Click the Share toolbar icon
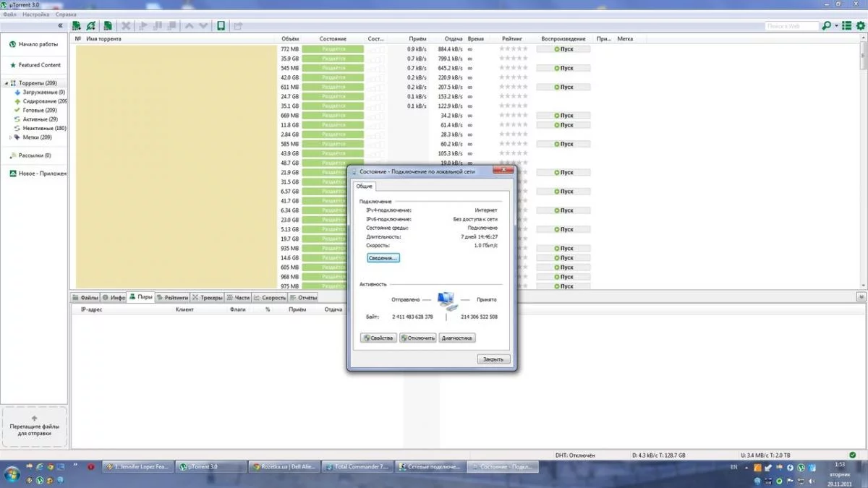This screenshot has width=868, height=488. point(237,26)
